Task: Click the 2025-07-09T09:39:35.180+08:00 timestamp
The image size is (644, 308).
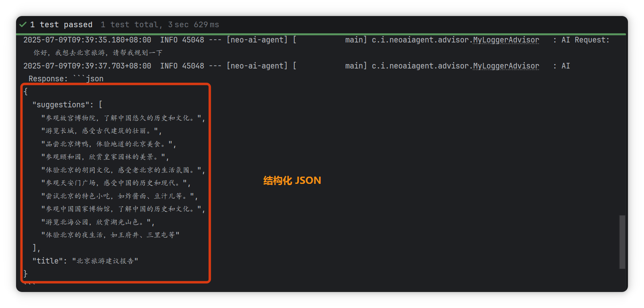Action: point(87,40)
